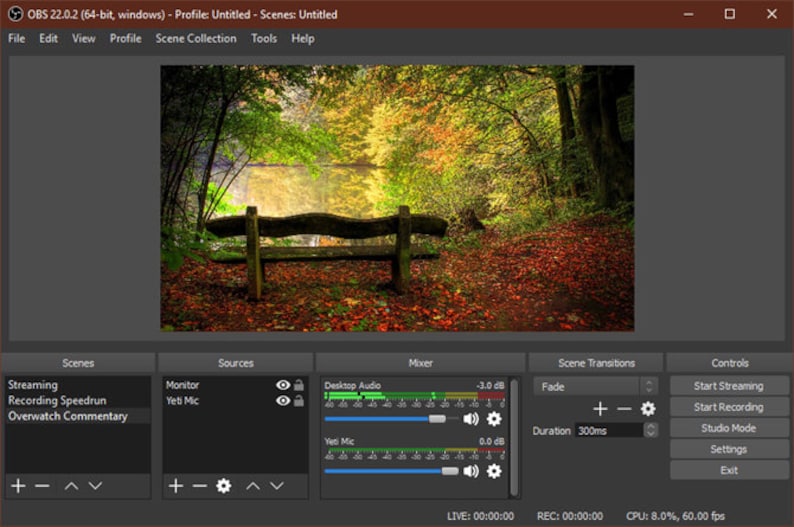This screenshot has height=527, width=794.
Task: Open transition properties gear icon
Action: pyautogui.click(x=648, y=409)
